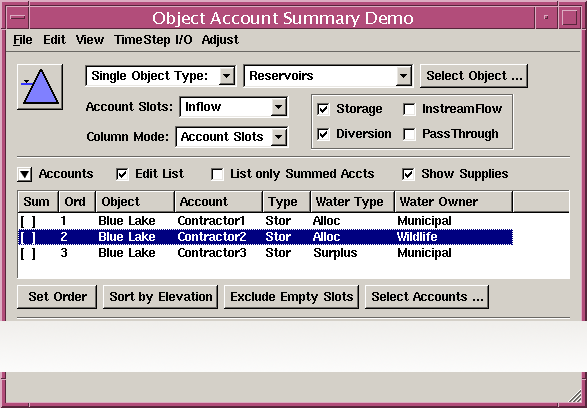This screenshot has width=587, height=408.
Task: Open the window menu icon in title bar
Action: (18, 18)
